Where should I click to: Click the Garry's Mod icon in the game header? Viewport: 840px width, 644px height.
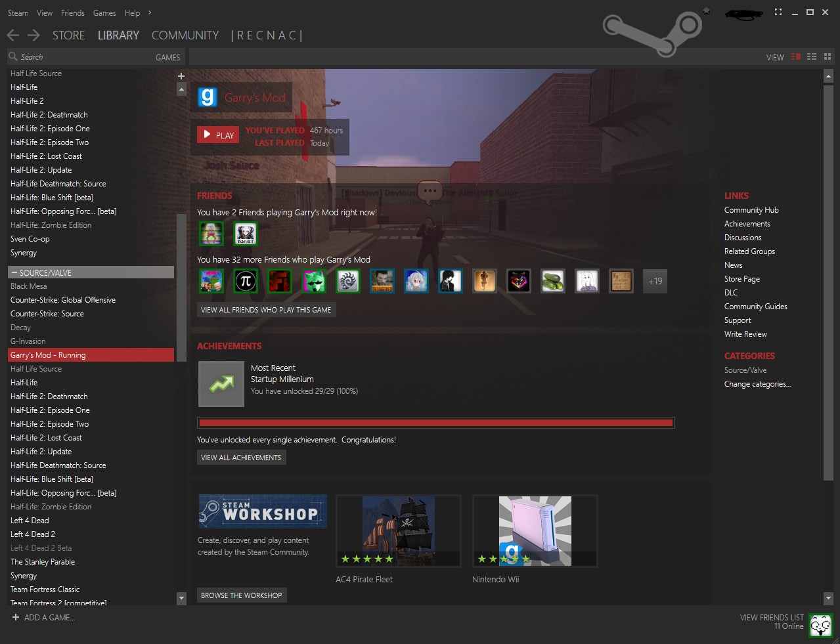[x=206, y=97]
